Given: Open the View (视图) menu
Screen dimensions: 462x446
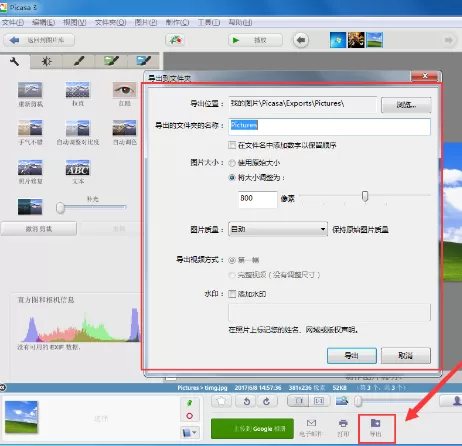Looking at the screenshot, I should tap(75, 22).
